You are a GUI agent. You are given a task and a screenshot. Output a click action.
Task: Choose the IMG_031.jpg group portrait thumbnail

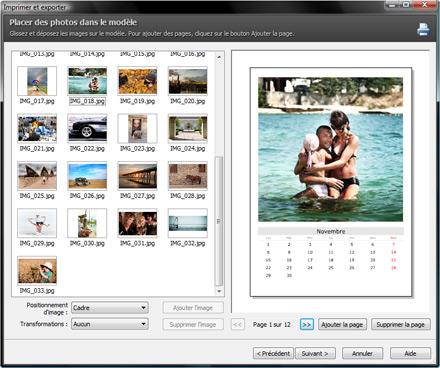(138, 223)
